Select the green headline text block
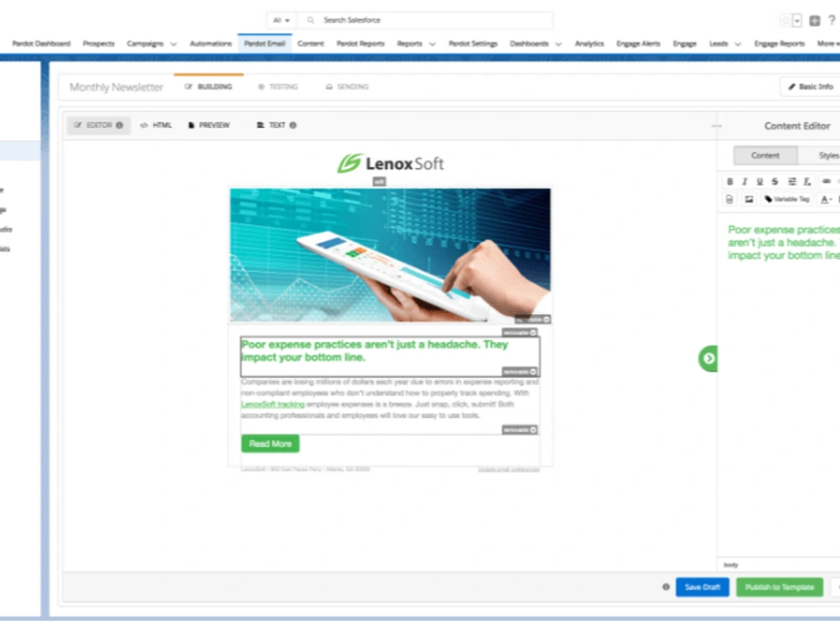Screen dimensions: 840x630 coord(390,356)
